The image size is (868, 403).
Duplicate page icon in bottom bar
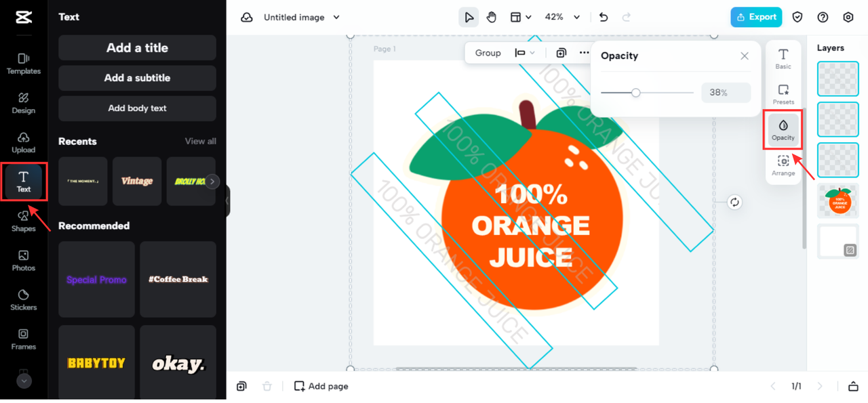pos(241,386)
